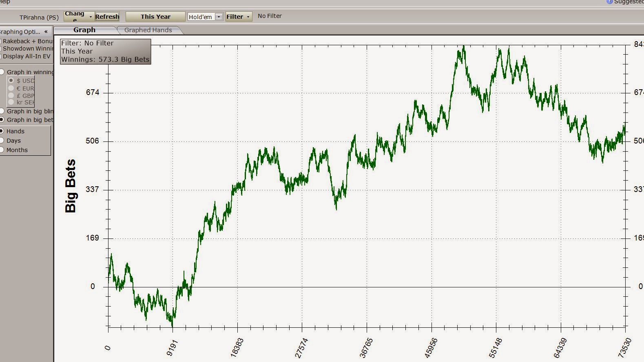Select the Days radio button
The image size is (644, 362).
point(2,140)
